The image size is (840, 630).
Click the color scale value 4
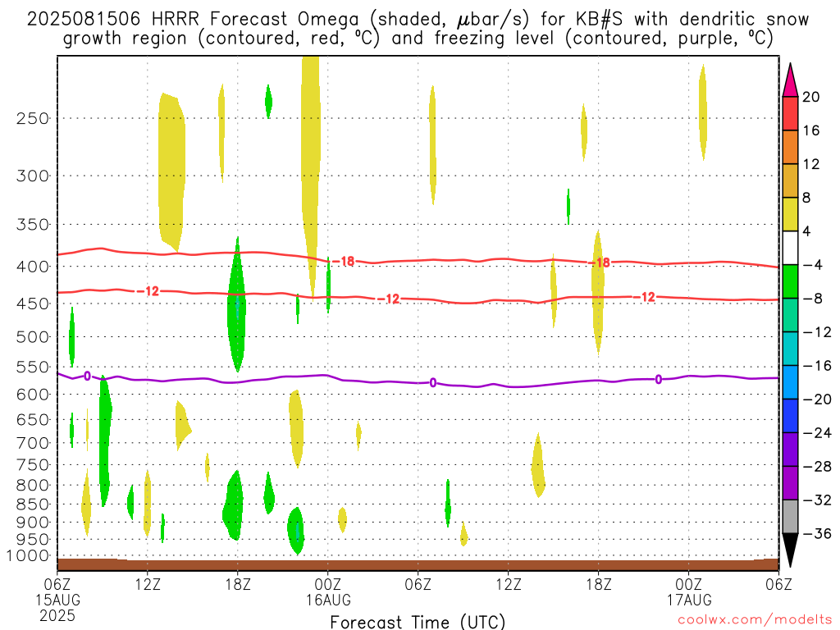pyautogui.click(x=806, y=231)
